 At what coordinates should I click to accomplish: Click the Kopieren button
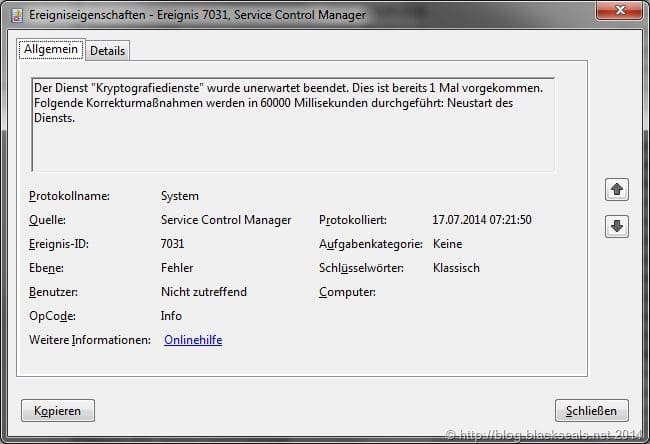(58, 410)
